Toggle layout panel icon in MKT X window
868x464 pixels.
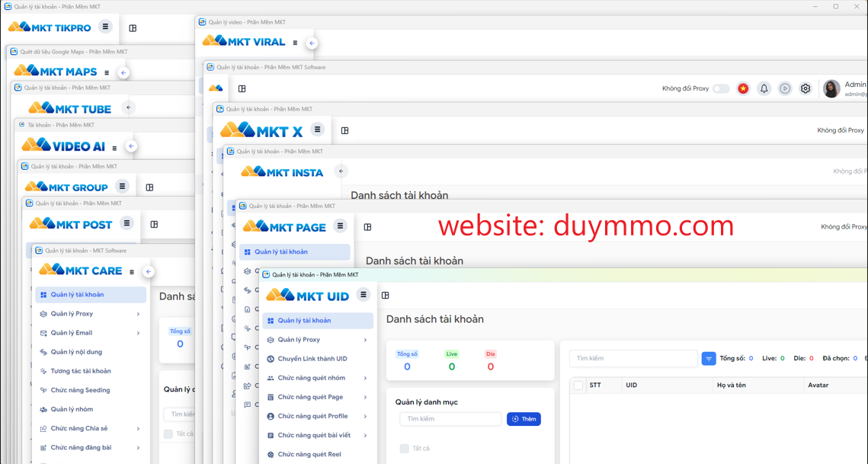[x=345, y=131]
